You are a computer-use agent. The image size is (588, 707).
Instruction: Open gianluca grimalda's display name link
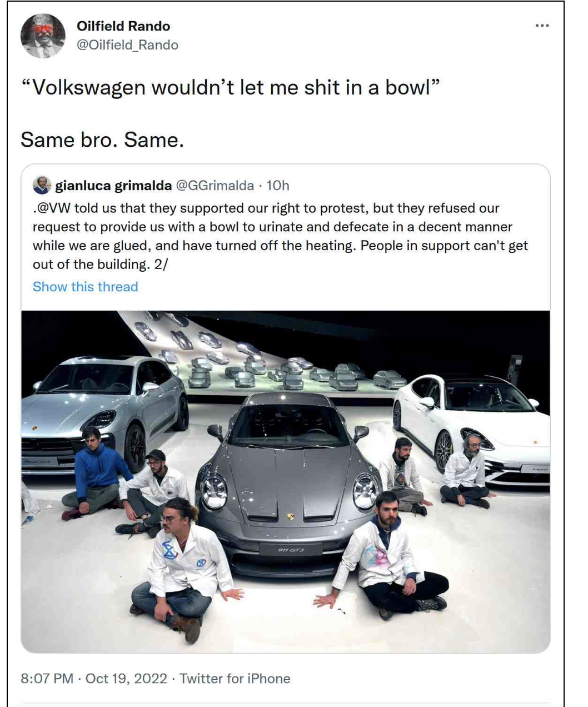pos(113,185)
